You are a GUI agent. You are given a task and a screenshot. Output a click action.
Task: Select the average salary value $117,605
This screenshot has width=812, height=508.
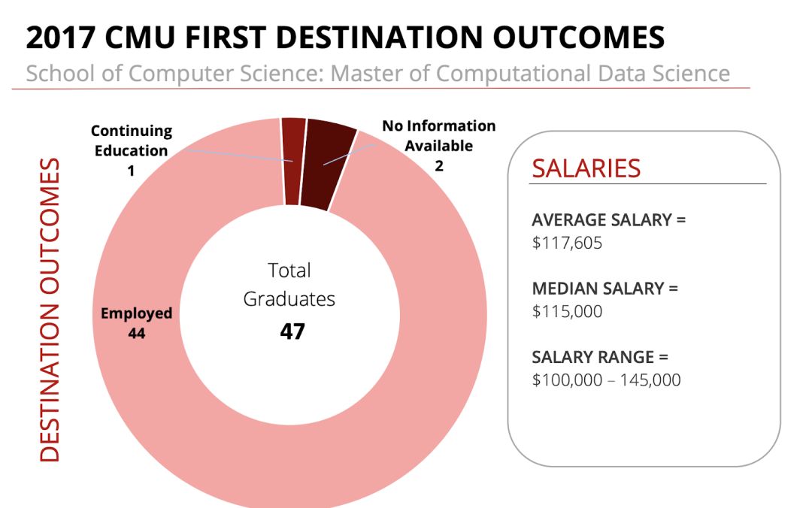(567, 243)
